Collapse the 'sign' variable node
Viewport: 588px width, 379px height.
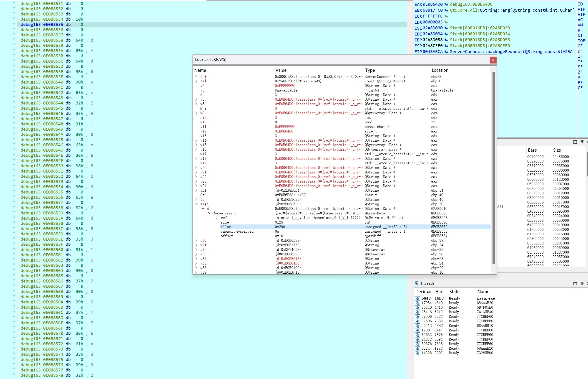[196, 204]
